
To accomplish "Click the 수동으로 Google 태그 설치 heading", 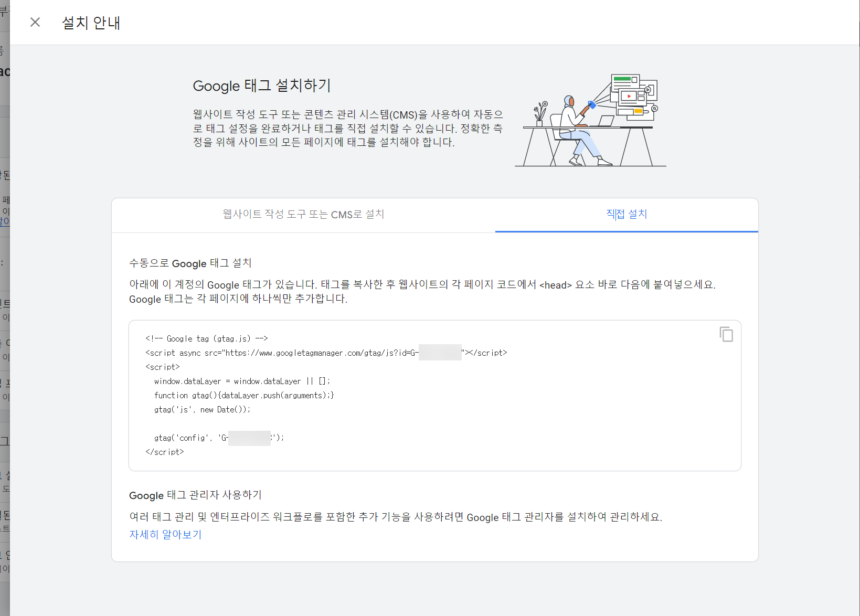I will [x=190, y=263].
